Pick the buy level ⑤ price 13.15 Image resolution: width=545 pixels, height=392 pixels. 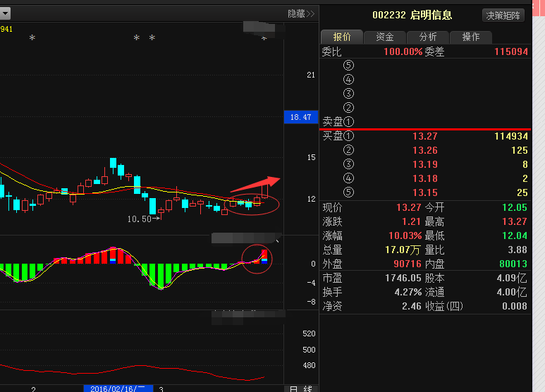click(x=424, y=192)
